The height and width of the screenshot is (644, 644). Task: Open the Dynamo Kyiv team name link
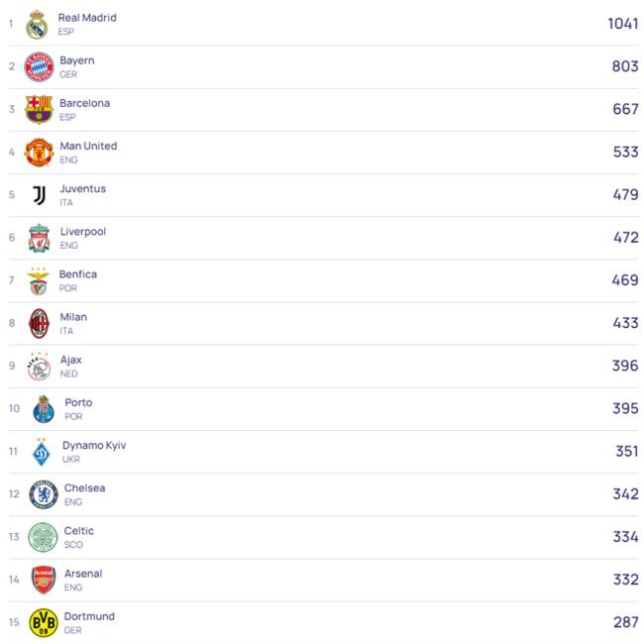tap(94, 445)
